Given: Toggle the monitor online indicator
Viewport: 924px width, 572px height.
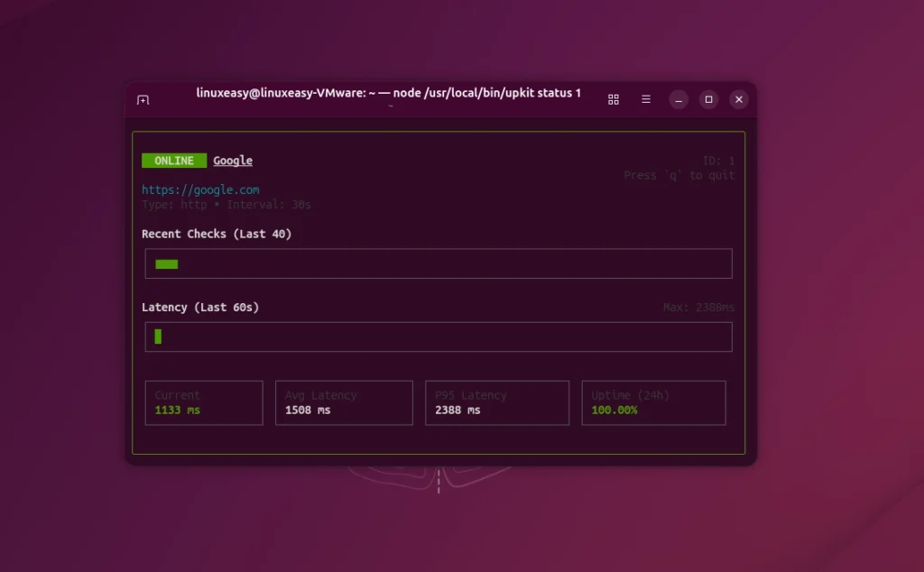Looking at the screenshot, I should [173, 160].
